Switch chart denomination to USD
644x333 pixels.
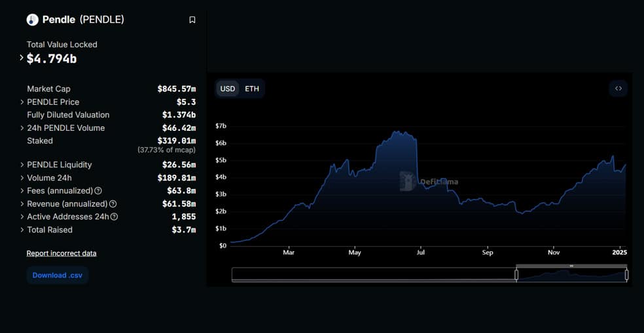tap(228, 89)
